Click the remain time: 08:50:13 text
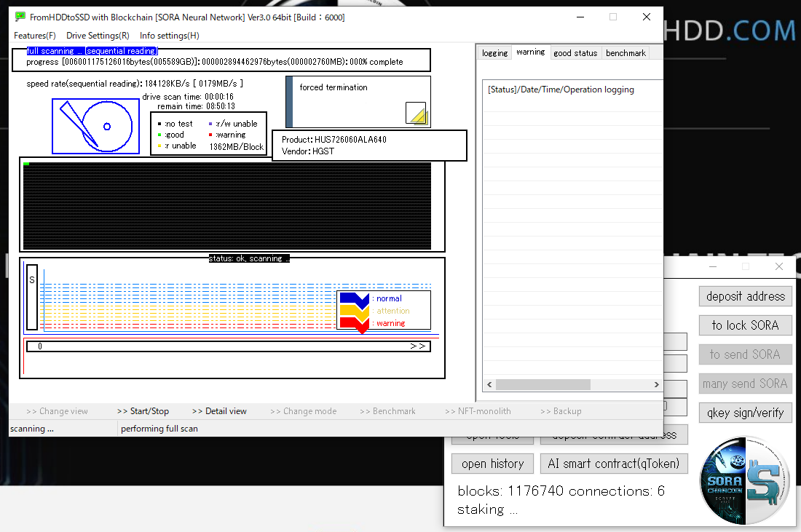The width and height of the screenshot is (801, 532). pos(196,106)
